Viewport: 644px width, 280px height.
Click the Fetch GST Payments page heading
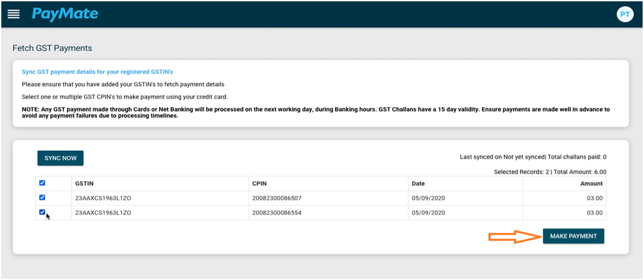point(52,48)
